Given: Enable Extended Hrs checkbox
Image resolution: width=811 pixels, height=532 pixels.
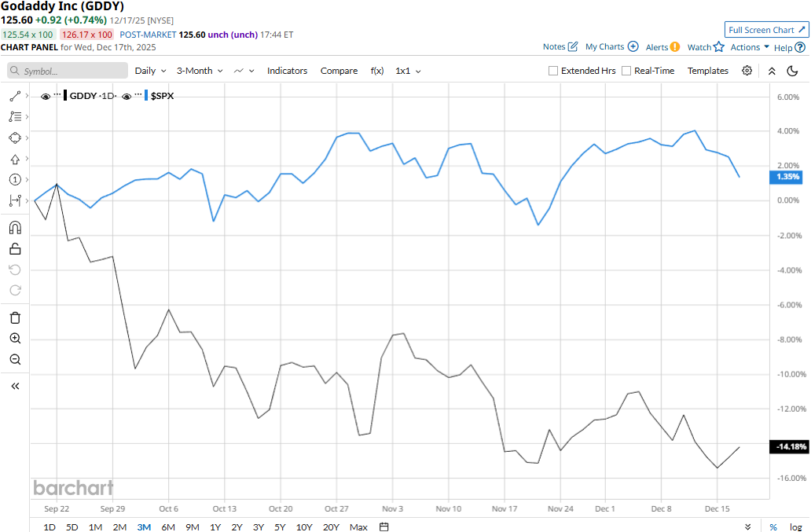Looking at the screenshot, I should [x=553, y=71].
